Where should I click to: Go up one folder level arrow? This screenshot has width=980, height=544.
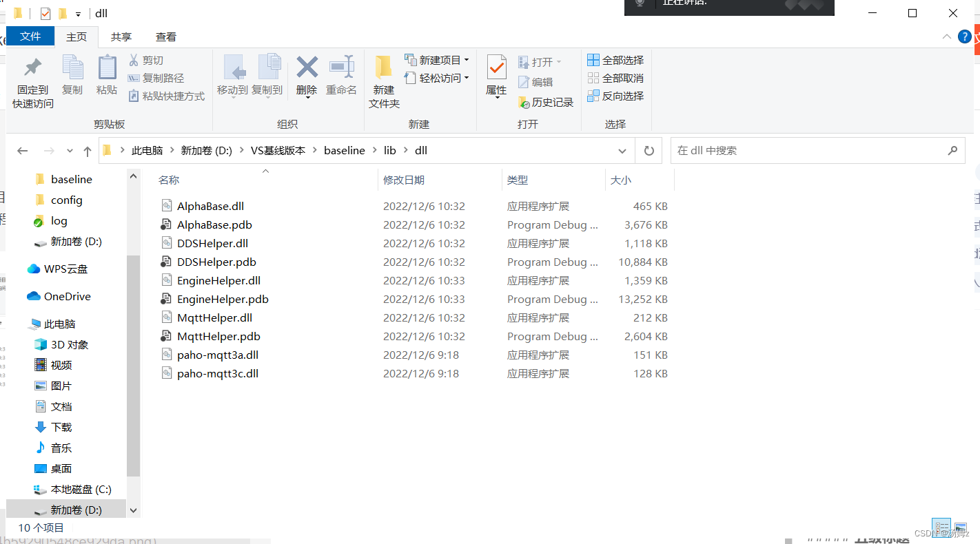point(88,151)
